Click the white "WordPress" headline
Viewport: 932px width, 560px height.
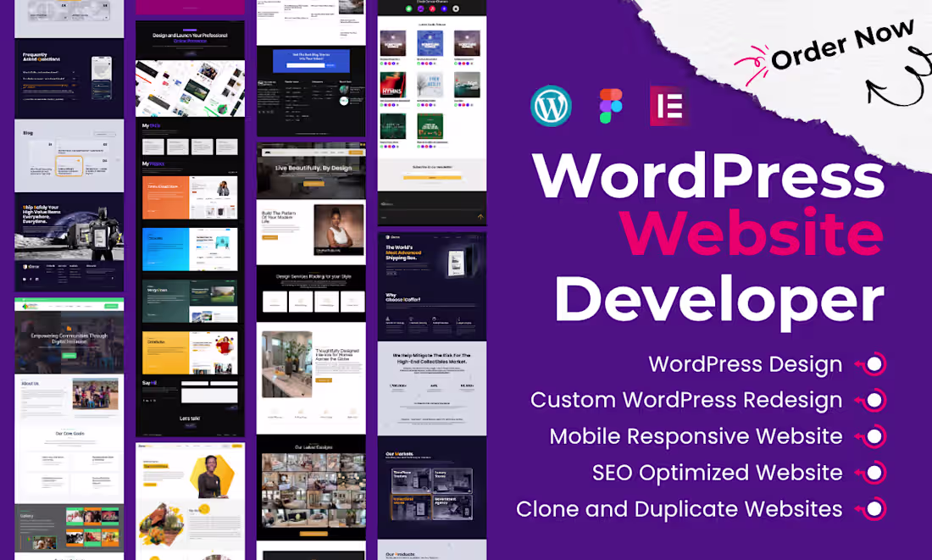708,175
